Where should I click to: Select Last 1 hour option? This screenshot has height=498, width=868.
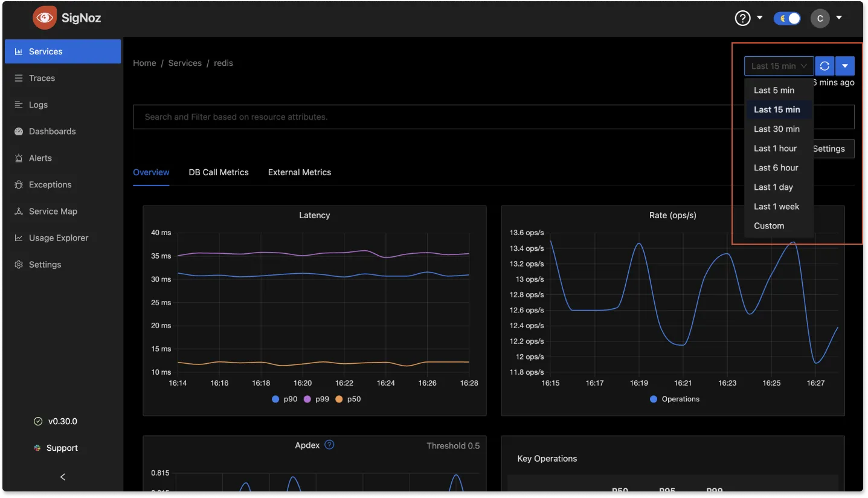coord(779,148)
